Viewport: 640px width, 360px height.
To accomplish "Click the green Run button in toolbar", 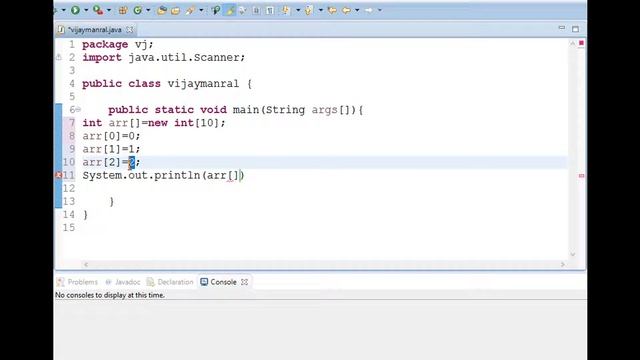I will tap(76, 10).
